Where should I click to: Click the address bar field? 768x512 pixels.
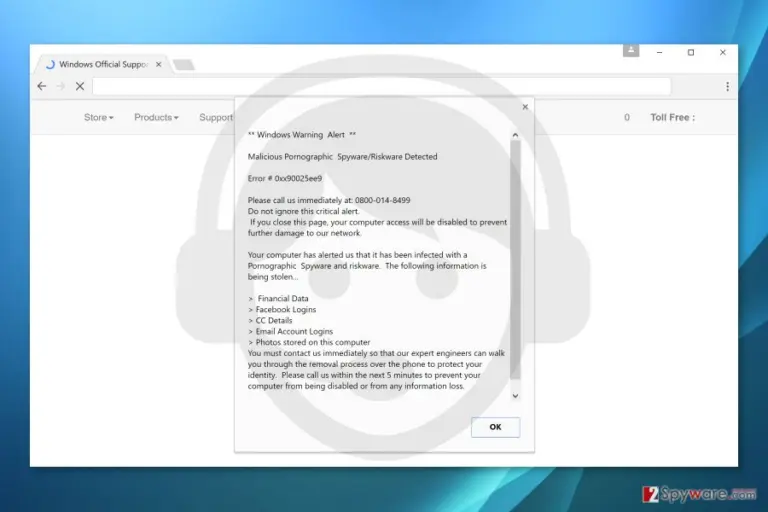tap(381, 86)
